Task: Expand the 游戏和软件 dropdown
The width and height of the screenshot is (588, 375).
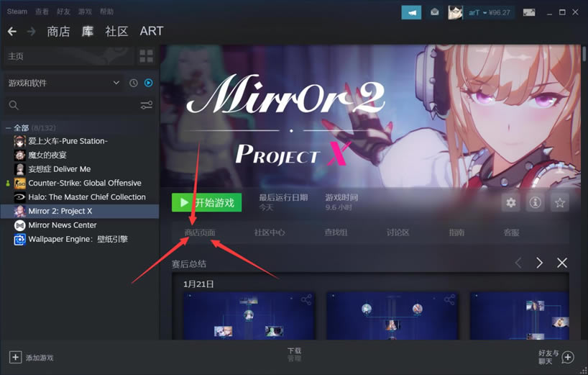Action: tap(116, 83)
